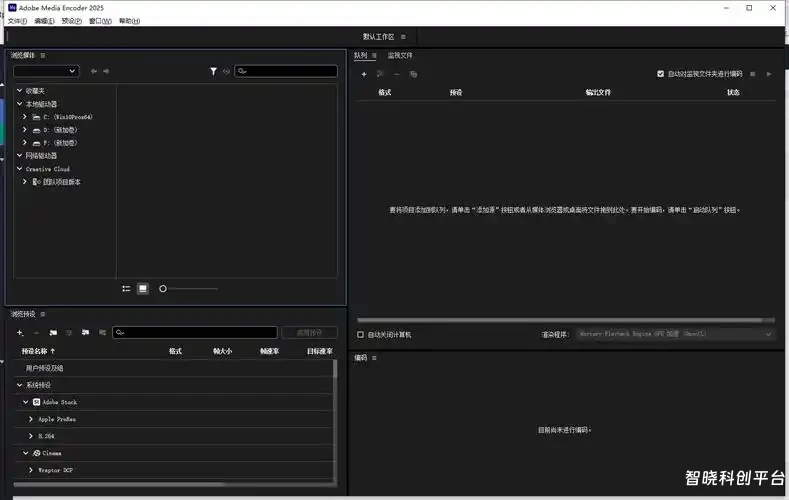Expand the Wraptor DCP preset group
Image resolution: width=789 pixels, height=500 pixels.
[x=31, y=470]
